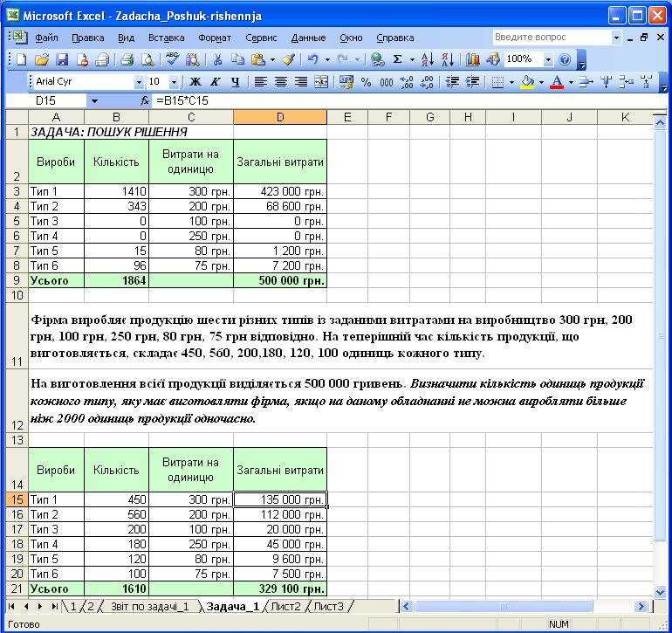Viewport: 672px width, 633px height.
Task: Switch to the Лист3 sheet tab
Action: click(x=329, y=607)
